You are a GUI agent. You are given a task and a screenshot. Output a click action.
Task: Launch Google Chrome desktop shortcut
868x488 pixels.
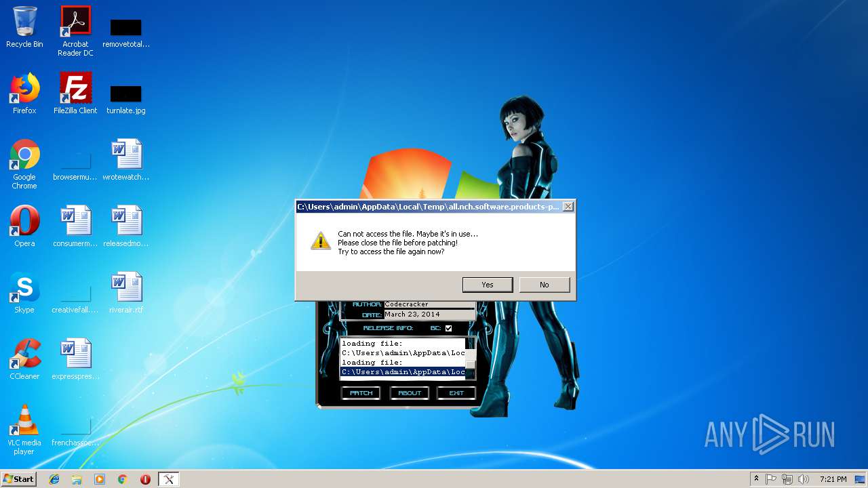point(24,164)
